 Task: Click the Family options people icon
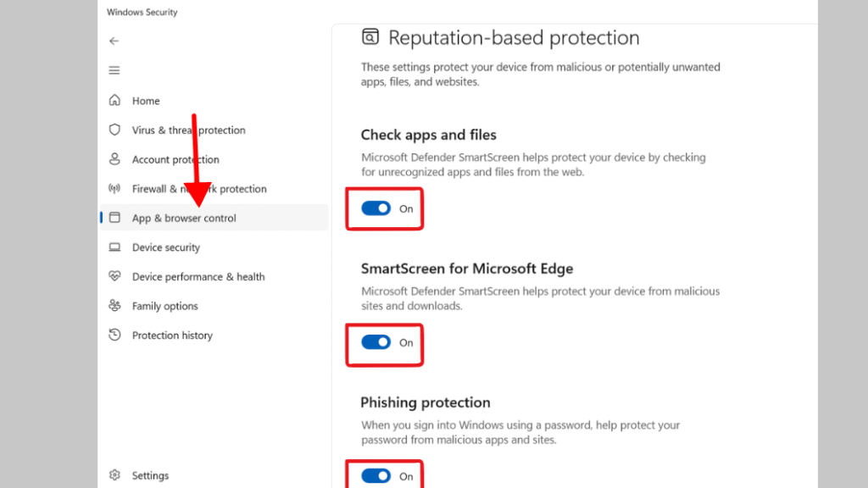(x=114, y=305)
